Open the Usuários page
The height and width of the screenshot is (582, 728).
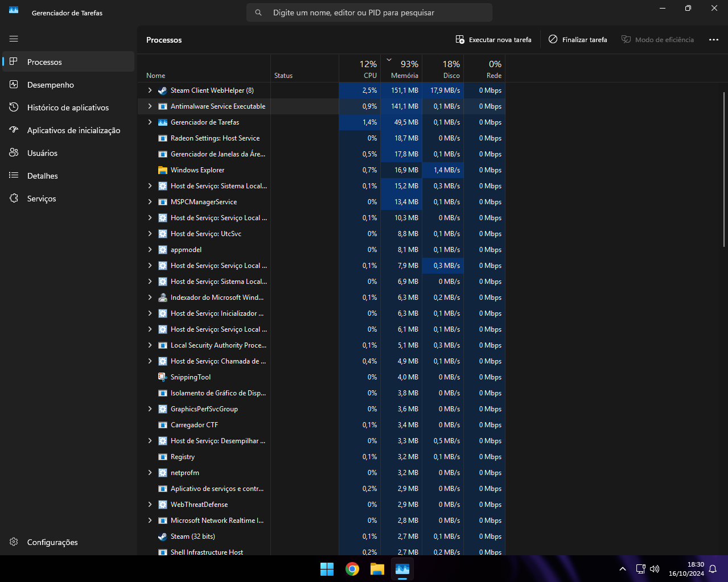click(68, 153)
